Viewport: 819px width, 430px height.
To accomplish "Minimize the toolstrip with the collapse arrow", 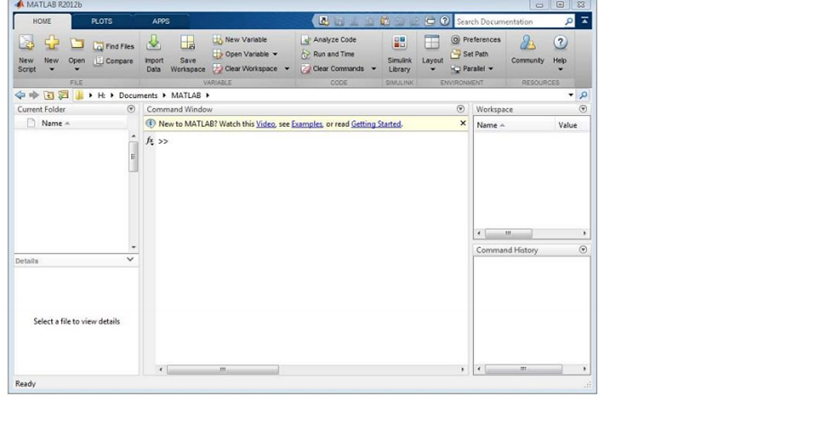I will tap(584, 21).
